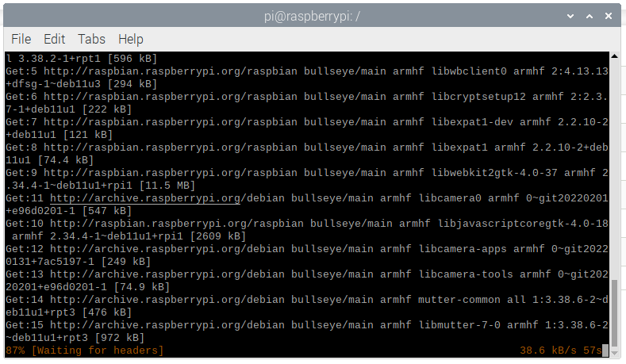Open the File menu
626x364 pixels.
click(x=21, y=39)
